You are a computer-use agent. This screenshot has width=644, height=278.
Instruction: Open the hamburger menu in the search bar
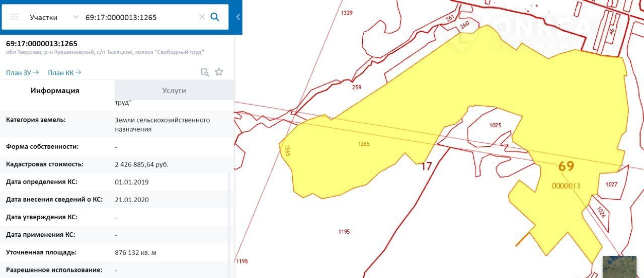pyautogui.click(x=15, y=17)
